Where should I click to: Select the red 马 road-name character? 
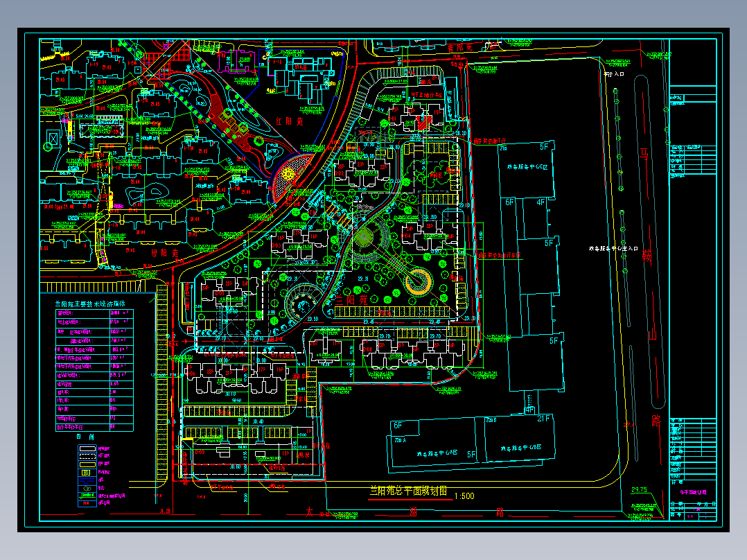click(x=644, y=155)
